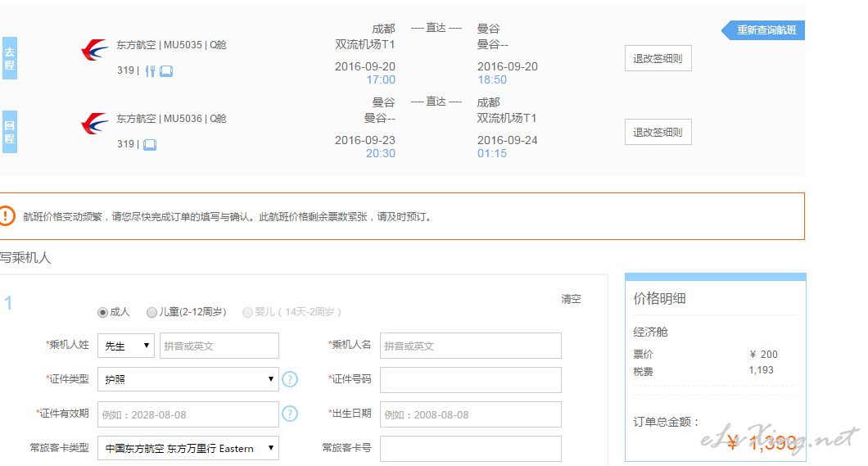Select the 儿童(2-12周岁) radio button
Viewport: 868px width, 466px height.
(151, 312)
